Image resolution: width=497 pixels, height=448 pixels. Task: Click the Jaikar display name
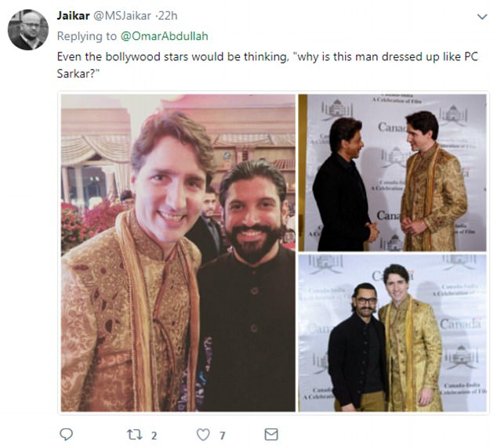[x=73, y=16]
